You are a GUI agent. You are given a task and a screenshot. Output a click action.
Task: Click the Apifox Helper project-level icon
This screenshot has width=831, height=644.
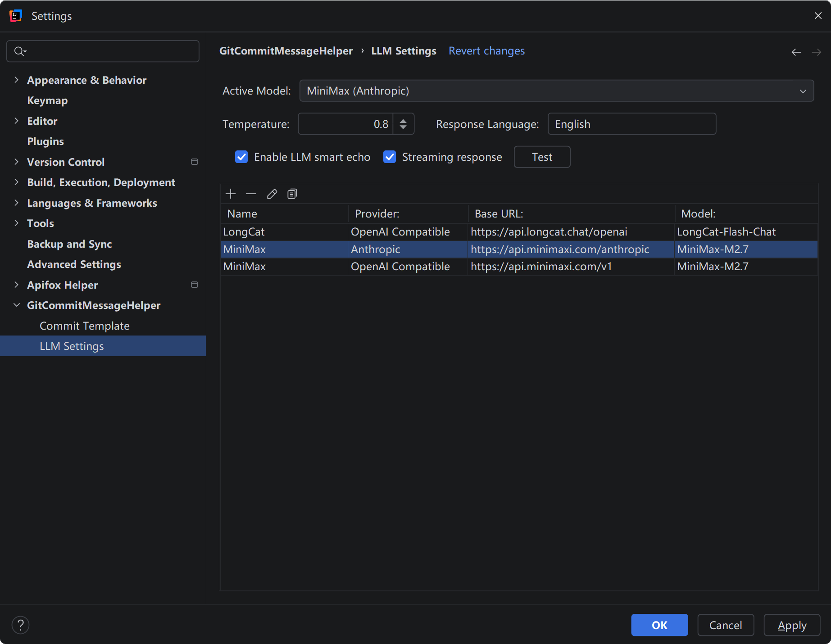coord(195,285)
